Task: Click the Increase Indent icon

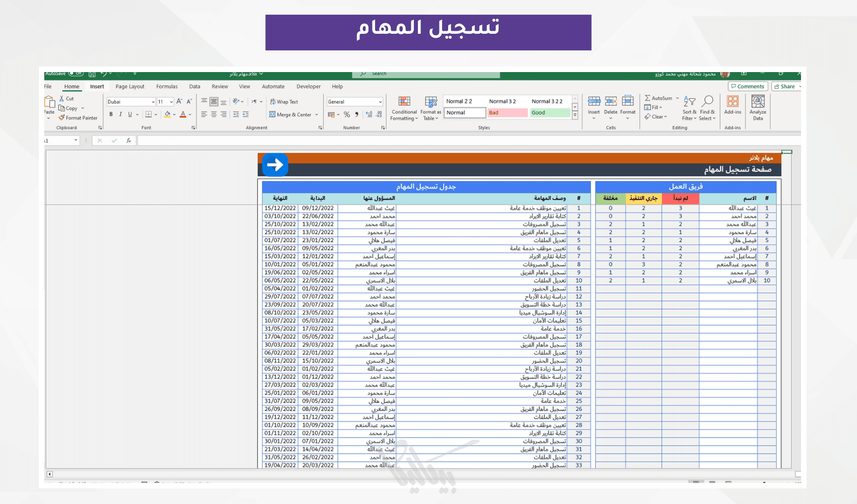Action: [246, 114]
